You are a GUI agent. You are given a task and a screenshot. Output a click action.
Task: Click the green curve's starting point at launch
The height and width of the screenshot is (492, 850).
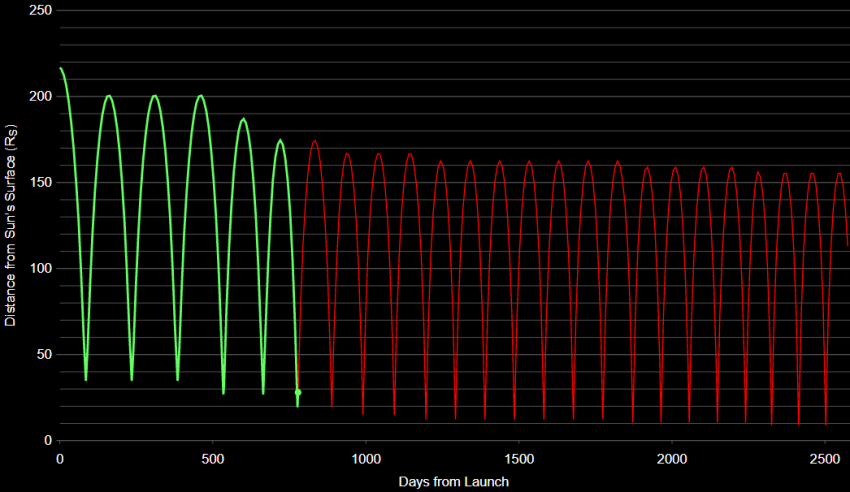60,68
